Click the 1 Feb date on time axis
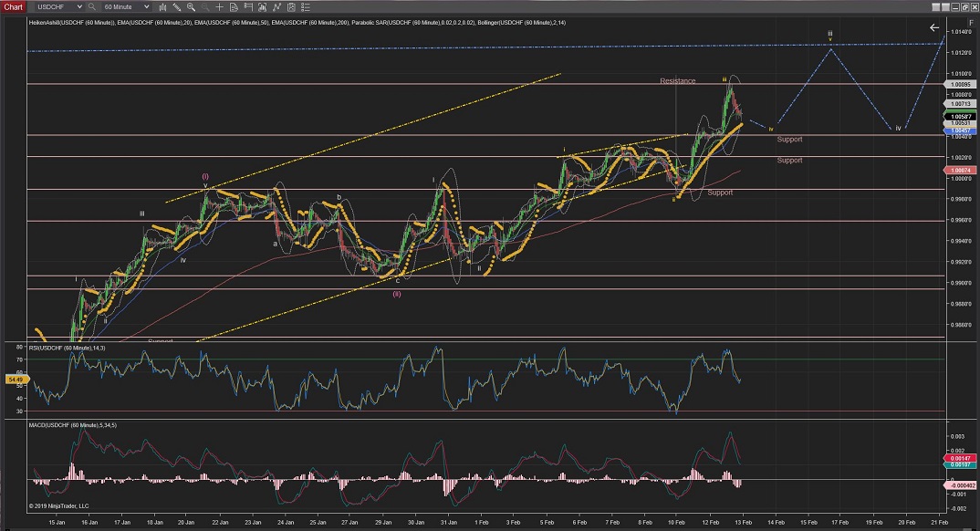980x531 pixels. tap(481, 522)
